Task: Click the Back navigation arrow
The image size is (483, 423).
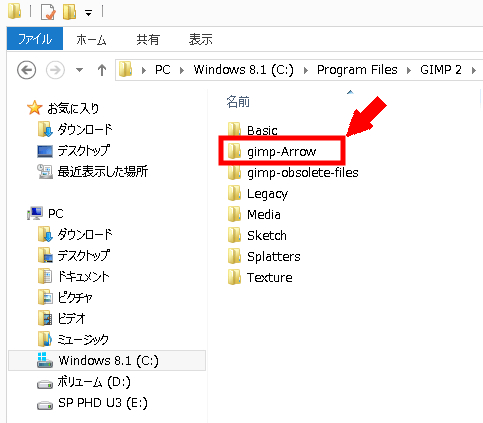Action: click(26, 70)
